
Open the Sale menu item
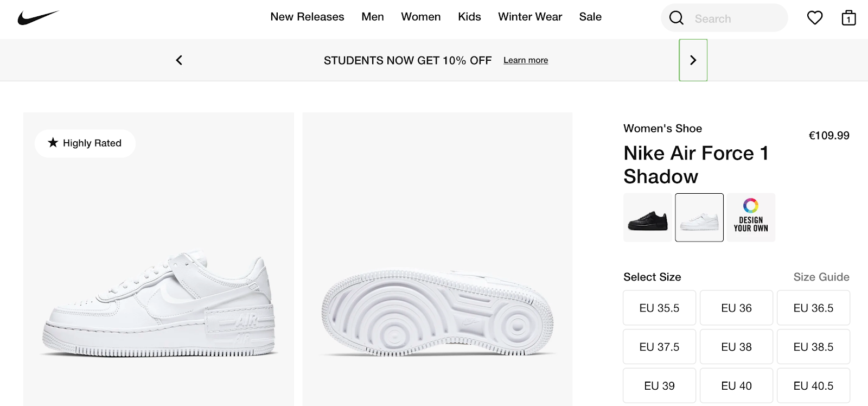(590, 17)
